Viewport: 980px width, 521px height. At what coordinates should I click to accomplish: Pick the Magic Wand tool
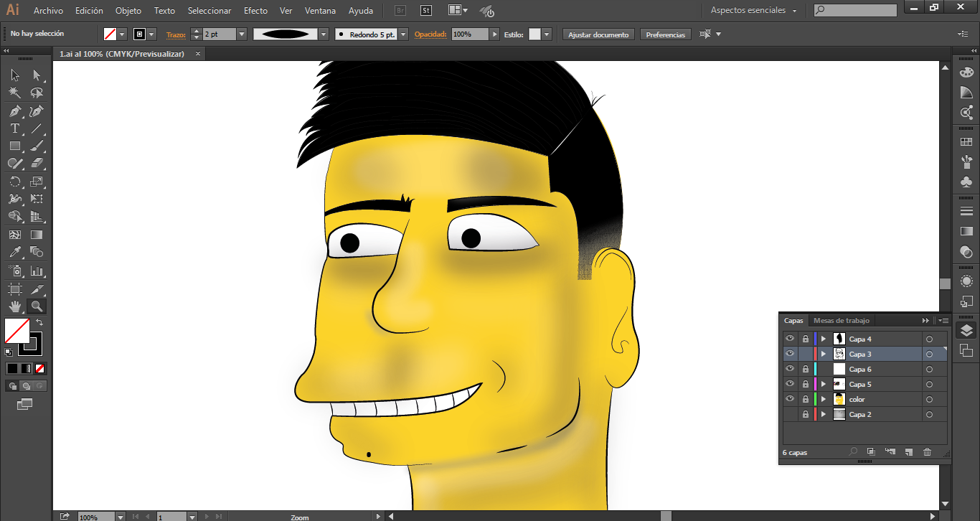[14, 93]
